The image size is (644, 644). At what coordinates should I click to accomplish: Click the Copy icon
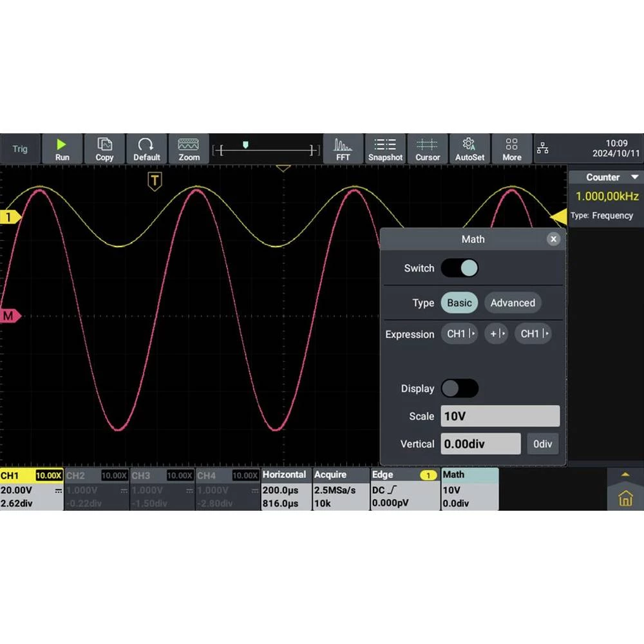pyautogui.click(x=104, y=149)
